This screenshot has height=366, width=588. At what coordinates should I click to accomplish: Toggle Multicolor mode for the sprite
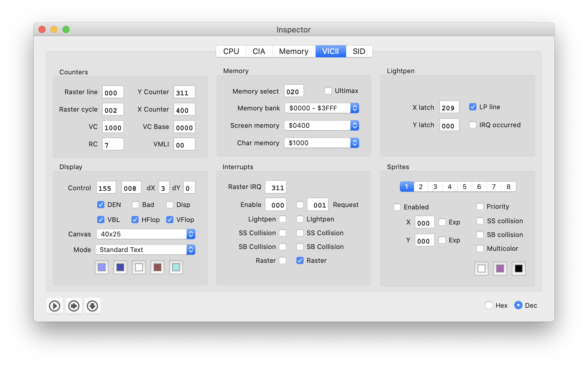[480, 248]
